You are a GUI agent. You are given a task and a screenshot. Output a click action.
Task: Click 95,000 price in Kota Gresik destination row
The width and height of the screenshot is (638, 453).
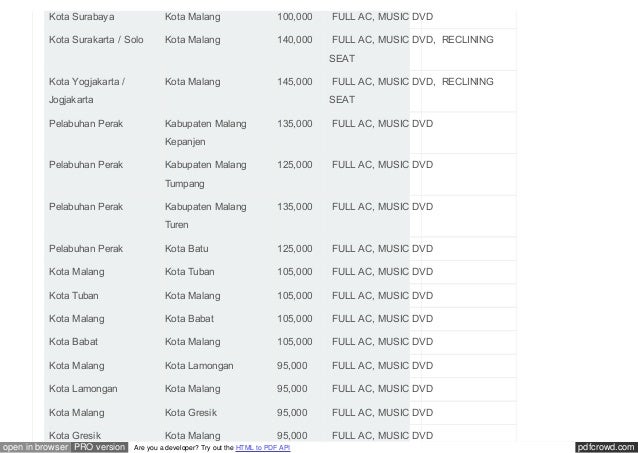click(x=292, y=413)
